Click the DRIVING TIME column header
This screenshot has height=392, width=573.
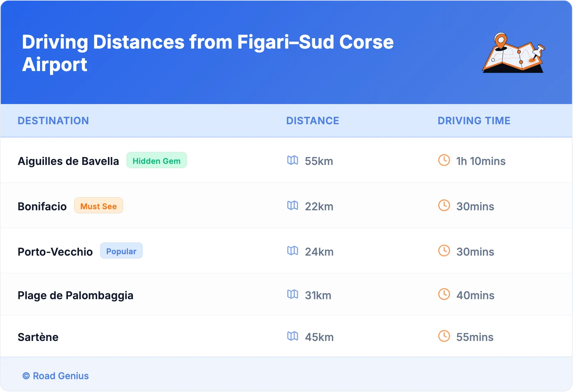[474, 121]
